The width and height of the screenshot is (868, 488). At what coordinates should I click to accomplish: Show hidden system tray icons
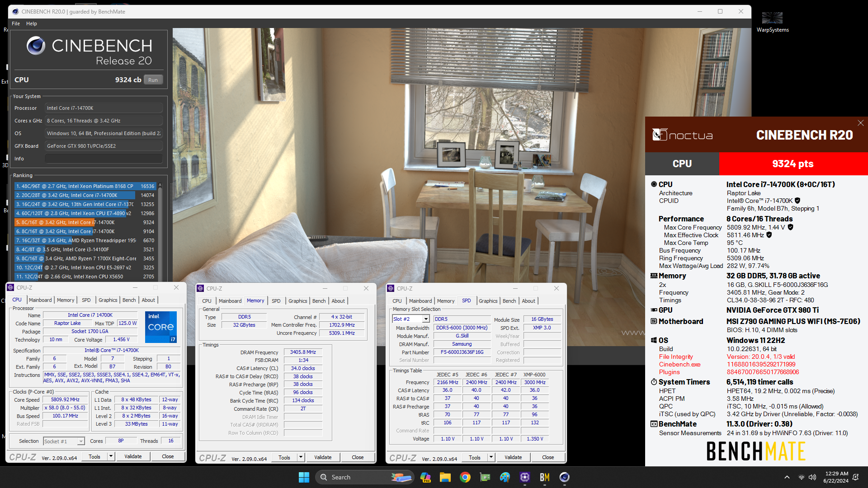(x=787, y=477)
